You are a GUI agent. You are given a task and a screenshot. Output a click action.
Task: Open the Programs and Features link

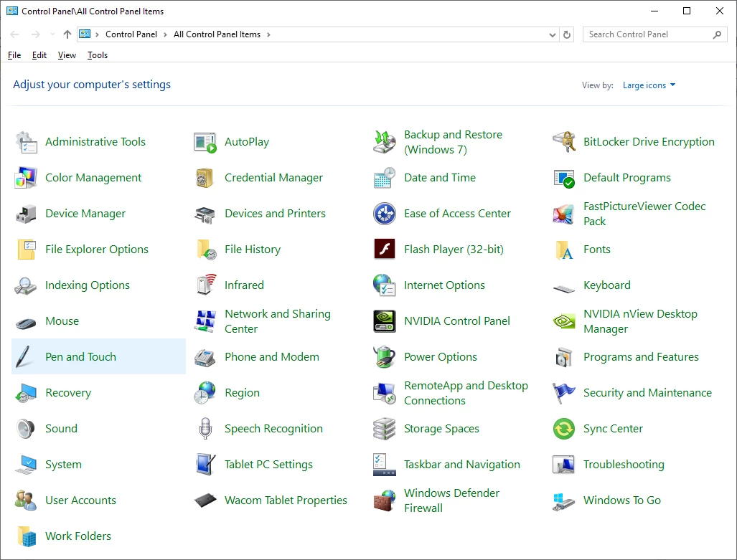pos(641,357)
